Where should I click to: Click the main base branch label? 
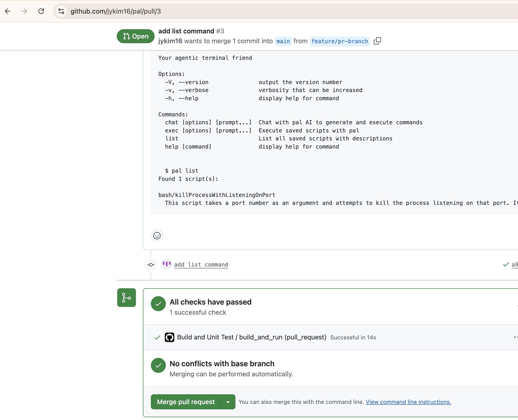[283, 41]
